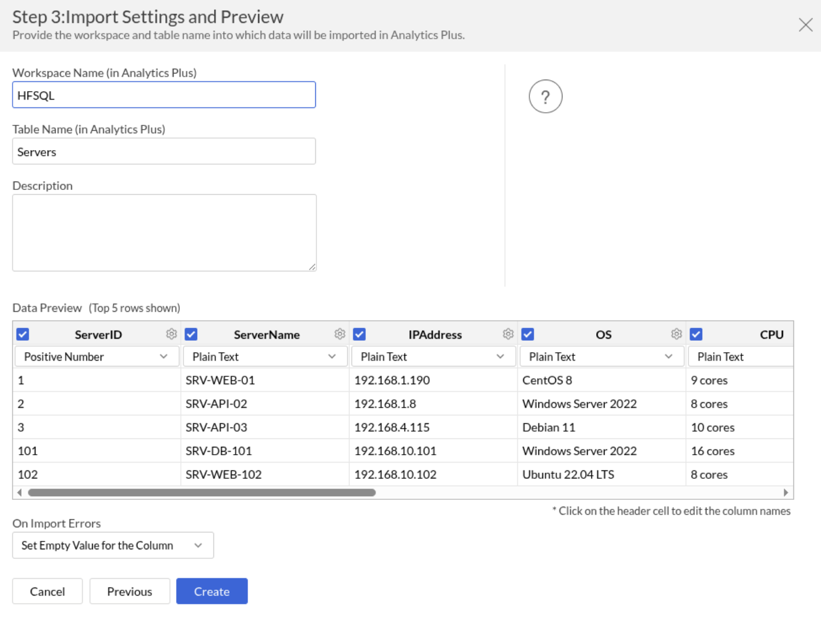This screenshot has height=644, width=821.
Task: Open ServerID Positive Number data type dropdown
Action: (x=97, y=356)
